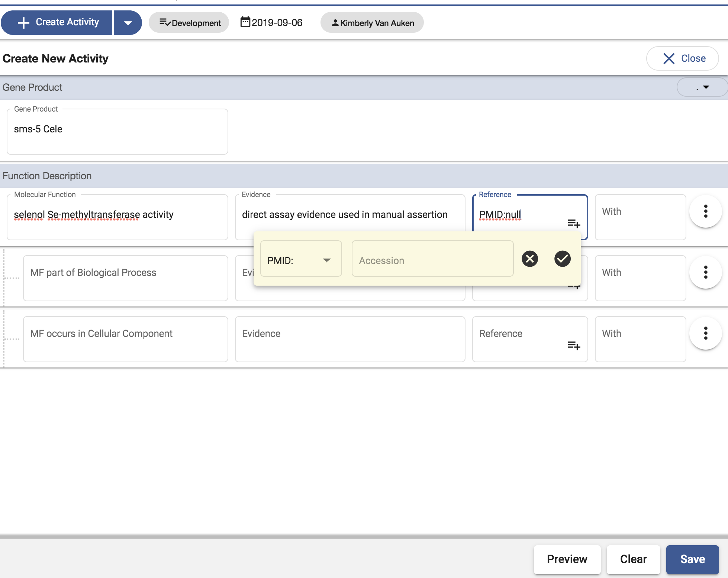Select the Development workbench chip
Viewport: 728px width, 578px height.
pos(189,22)
